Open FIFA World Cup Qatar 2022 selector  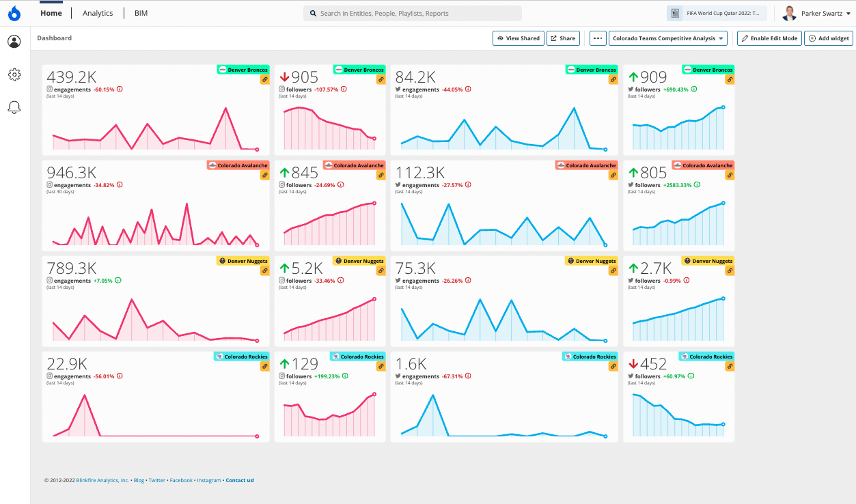(717, 13)
